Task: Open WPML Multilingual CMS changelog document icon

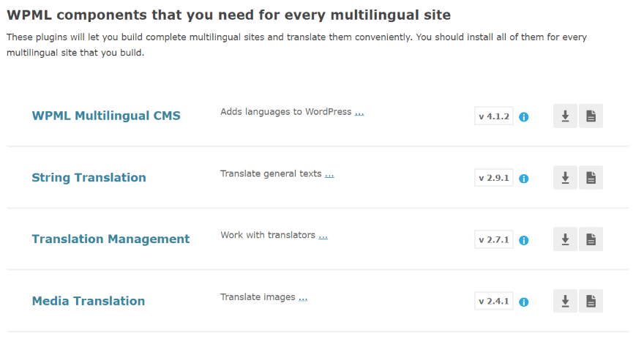Action: tap(591, 116)
